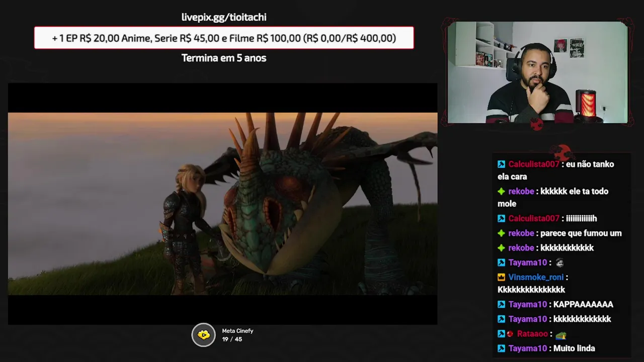Screen dimensions: 644x362
Task: Click username Tayama10 beside 'KAPPAAAAAAA'
Action: coord(527,304)
